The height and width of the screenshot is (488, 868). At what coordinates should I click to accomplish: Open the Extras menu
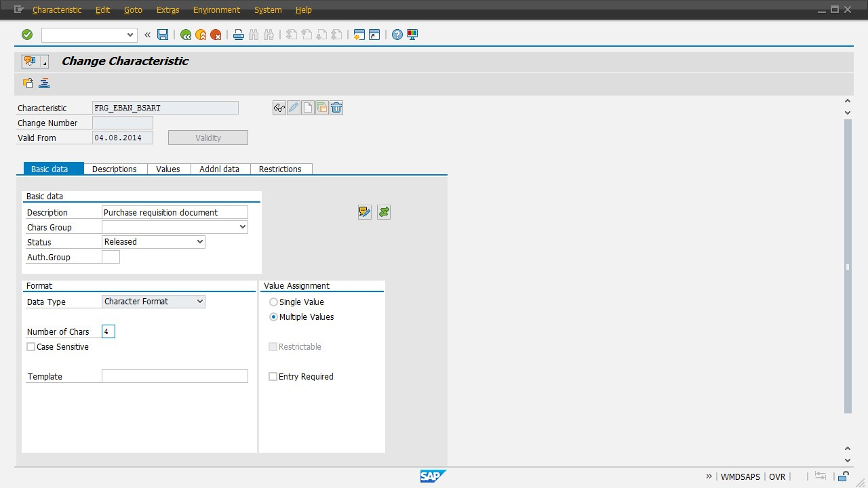pos(167,9)
